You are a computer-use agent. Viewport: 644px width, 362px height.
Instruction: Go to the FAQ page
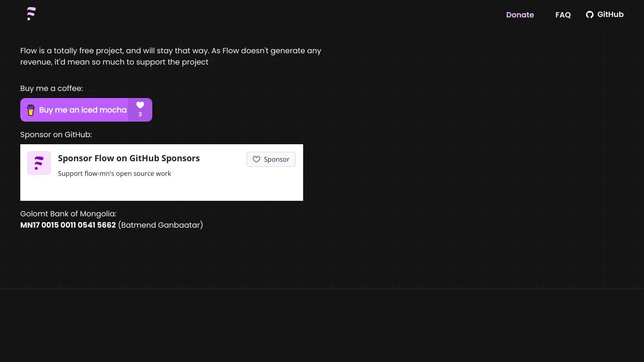(563, 15)
